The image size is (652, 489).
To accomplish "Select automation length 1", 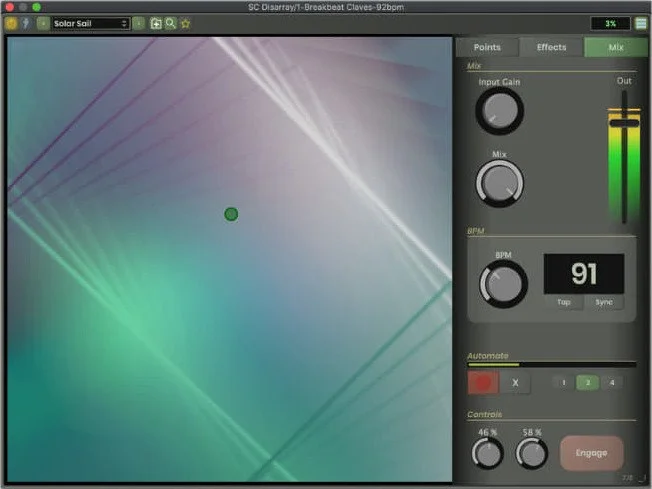I will [563, 383].
